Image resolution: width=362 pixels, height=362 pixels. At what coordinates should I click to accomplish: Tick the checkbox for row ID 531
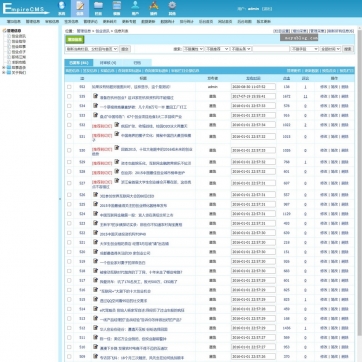(69, 136)
